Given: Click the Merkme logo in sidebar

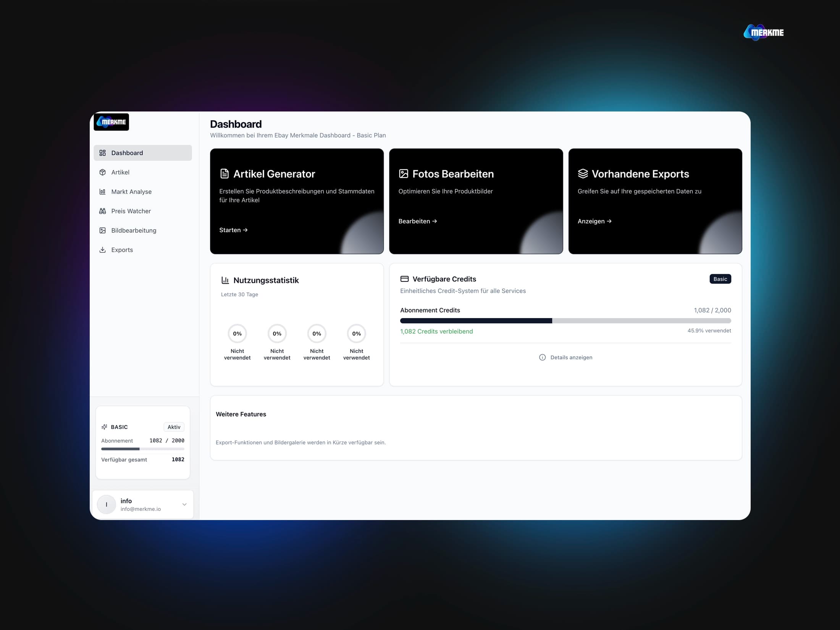Looking at the screenshot, I should 111,122.
